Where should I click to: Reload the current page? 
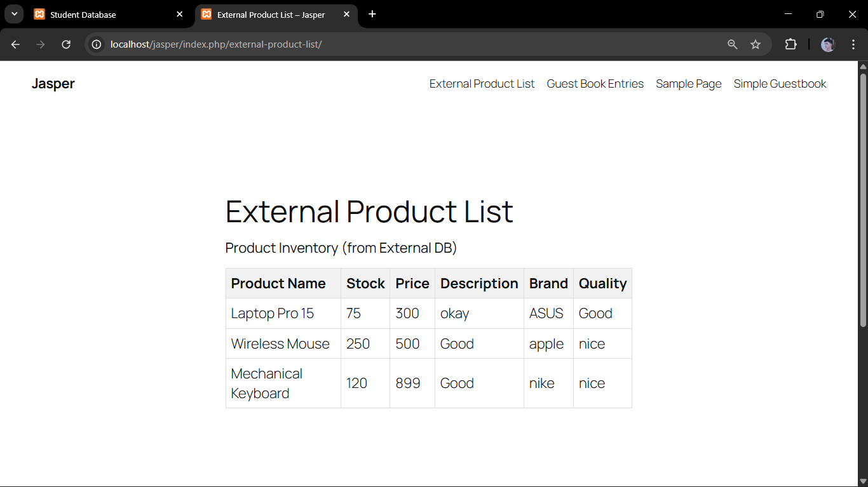pyautogui.click(x=66, y=44)
